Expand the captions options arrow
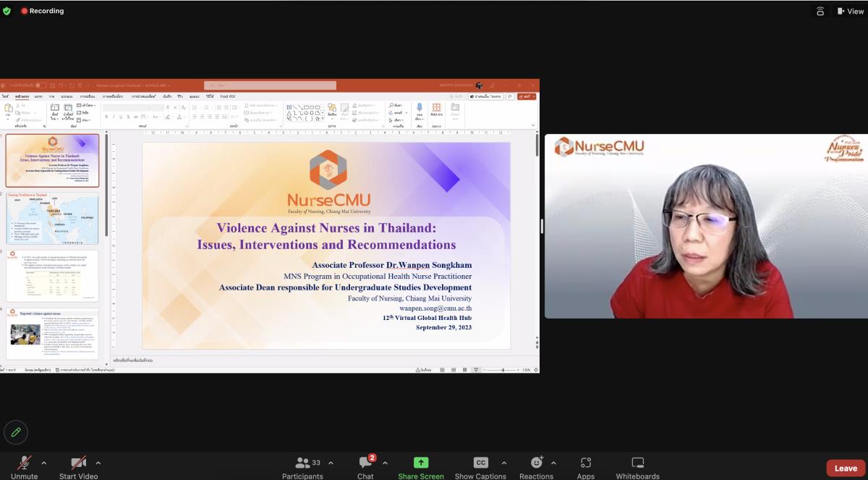The height and width of the screenshot is (480, 868). click(x=503, y=463)
